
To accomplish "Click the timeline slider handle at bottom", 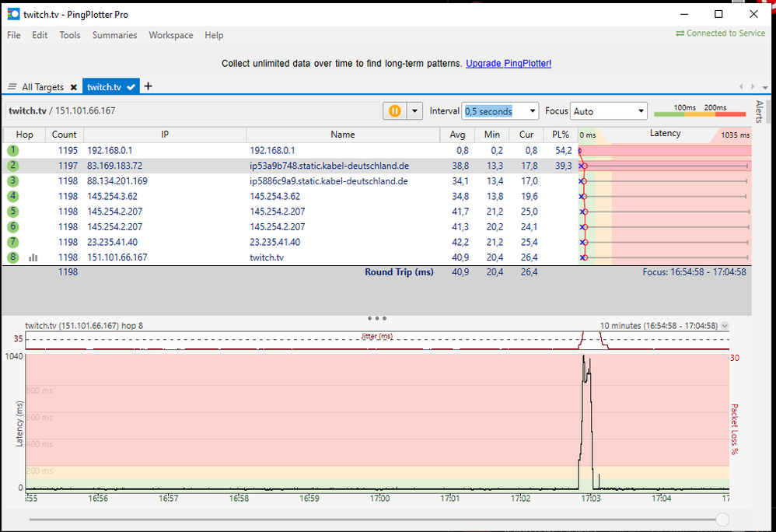I will click(722, 520).
